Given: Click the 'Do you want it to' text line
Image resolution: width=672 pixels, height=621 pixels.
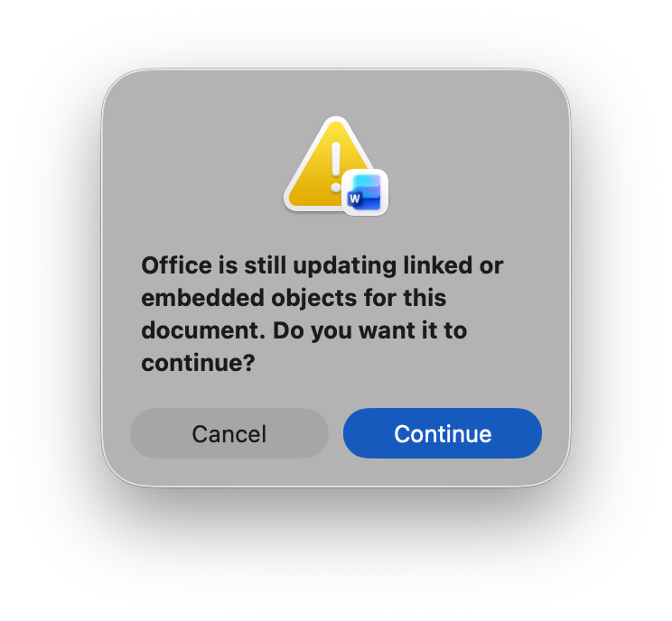Looking at the screenshot, I should (x=369, y=330).
